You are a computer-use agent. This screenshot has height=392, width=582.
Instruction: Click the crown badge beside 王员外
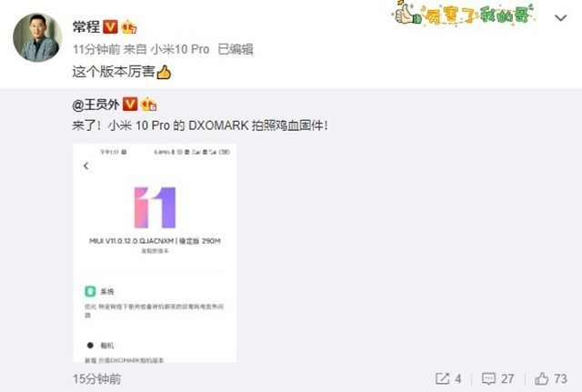click(149, 105)
